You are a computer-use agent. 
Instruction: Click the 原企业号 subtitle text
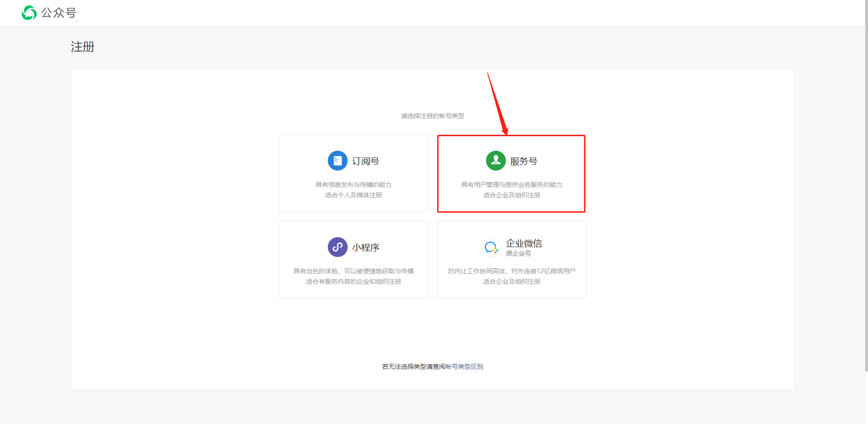click(x=519, y=253)
